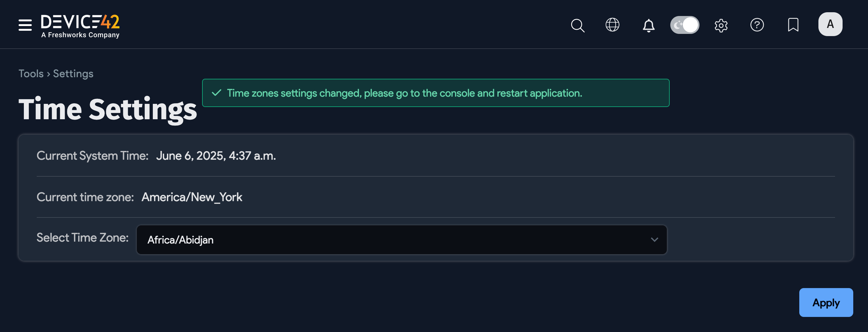The height and width of the screenshot is (332, 868).
Task: Open the help question mark icon
Action: [x=757, y=24]
